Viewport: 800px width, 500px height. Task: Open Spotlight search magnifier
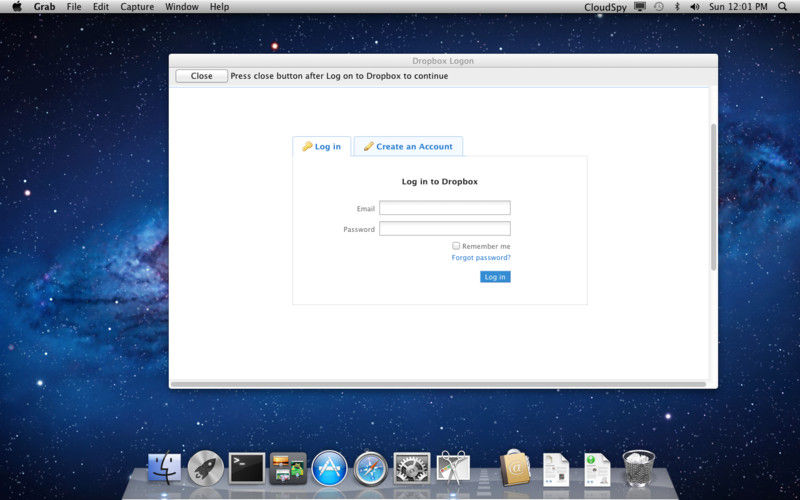pos(782,7)
